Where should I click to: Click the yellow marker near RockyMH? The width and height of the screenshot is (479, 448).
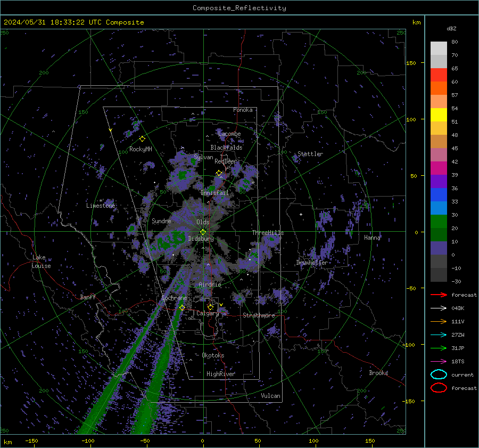click(142, 139)
